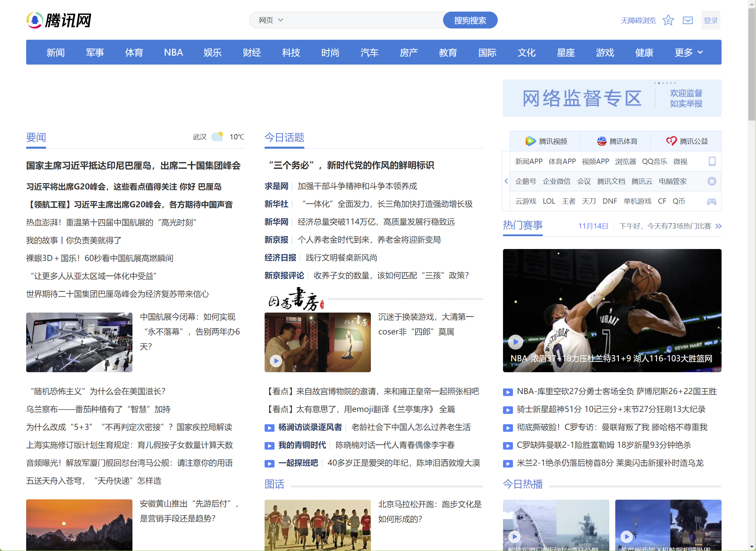Viewport: 756px width, 551px height.
Task: Click the first banner carousel dot
Action: click(655, 83)
